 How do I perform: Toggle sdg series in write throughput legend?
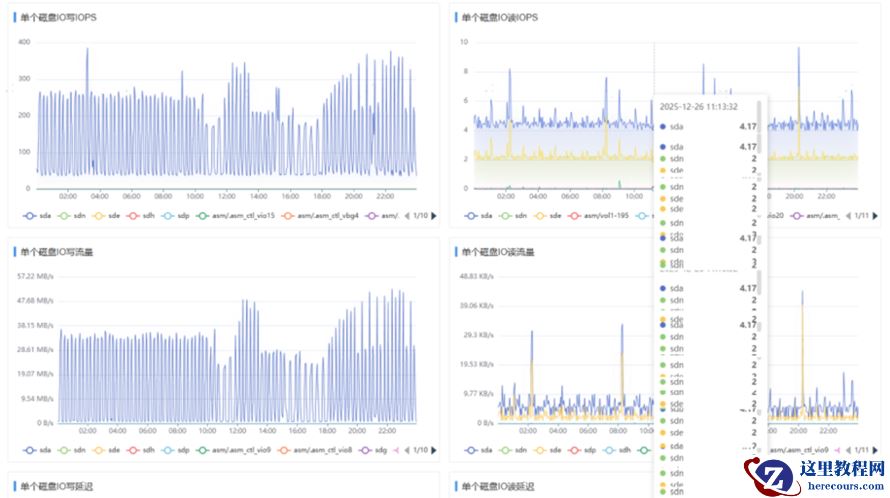pyautogui.click(x=373, y=450)
